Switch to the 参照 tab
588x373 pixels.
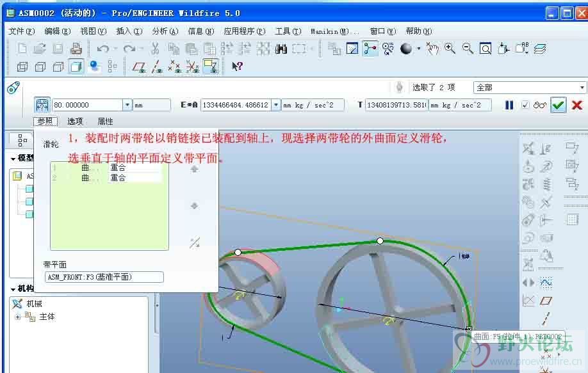click(x=45, y=122)
